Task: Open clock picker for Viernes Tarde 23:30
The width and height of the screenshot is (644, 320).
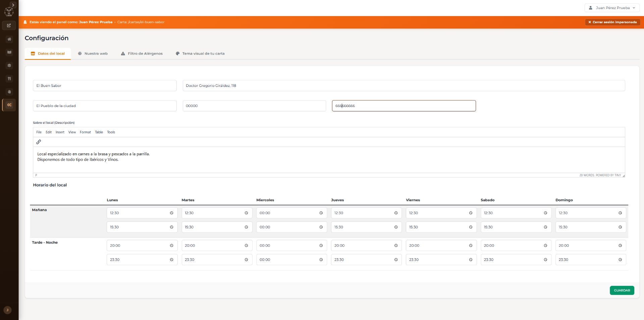Action: click(x=471, y=260)
